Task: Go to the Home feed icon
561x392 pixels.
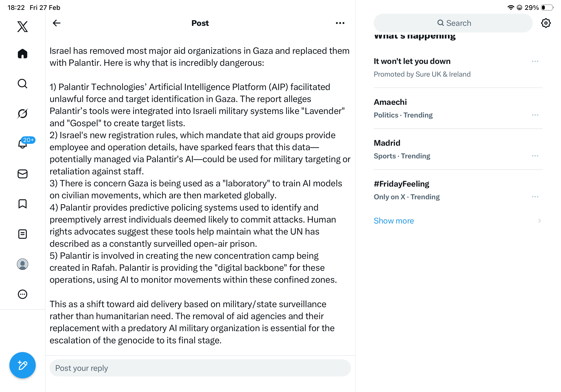Action: click(23, 54)
